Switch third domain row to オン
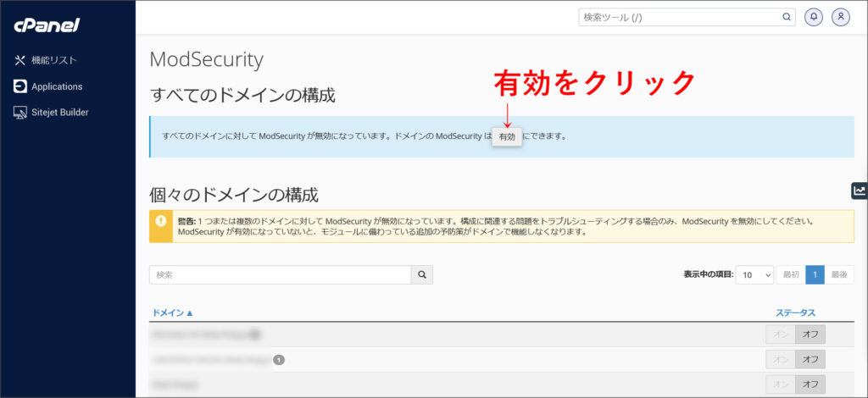This screenshot has height=398, width=868. click(x=781, y=384)
